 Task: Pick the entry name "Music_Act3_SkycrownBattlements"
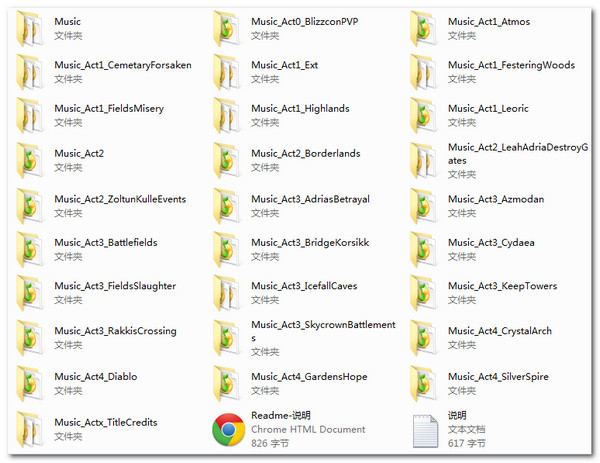pyautogui.click(x=323, y=331)
